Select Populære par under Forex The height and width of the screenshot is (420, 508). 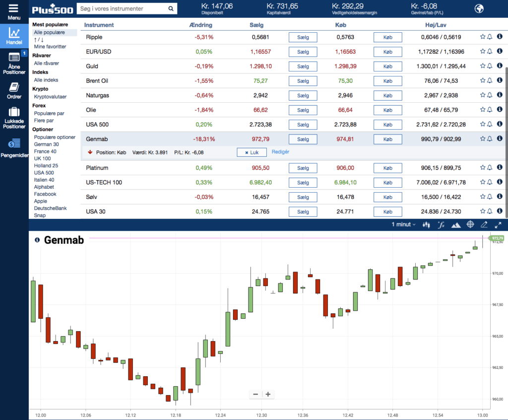49,114
